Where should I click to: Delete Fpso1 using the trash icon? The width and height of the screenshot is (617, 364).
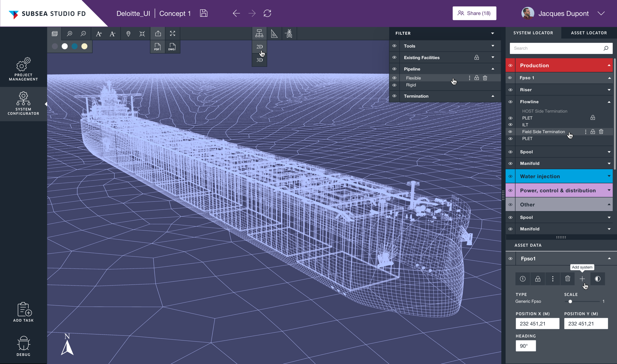[x=568, y=279]
